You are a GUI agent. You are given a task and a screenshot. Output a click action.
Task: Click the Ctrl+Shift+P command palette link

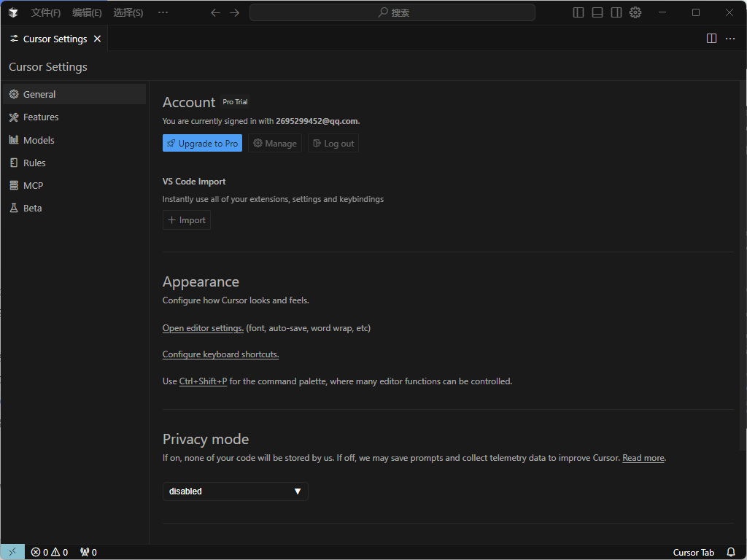[203, 381]
